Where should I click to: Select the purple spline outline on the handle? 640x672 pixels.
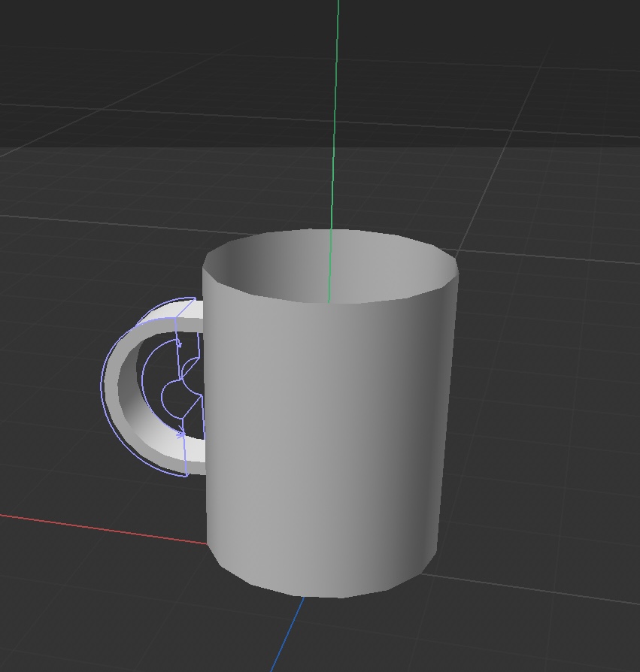click(x=102, y=388)
